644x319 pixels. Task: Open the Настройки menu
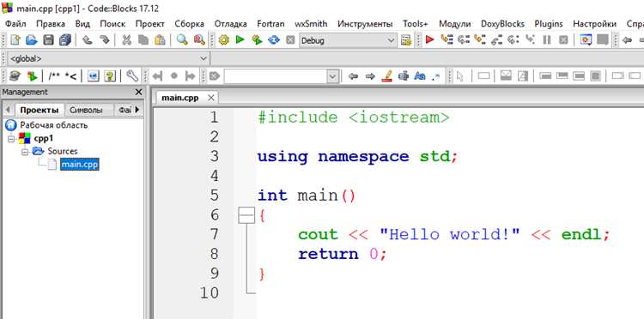[595, 24]
